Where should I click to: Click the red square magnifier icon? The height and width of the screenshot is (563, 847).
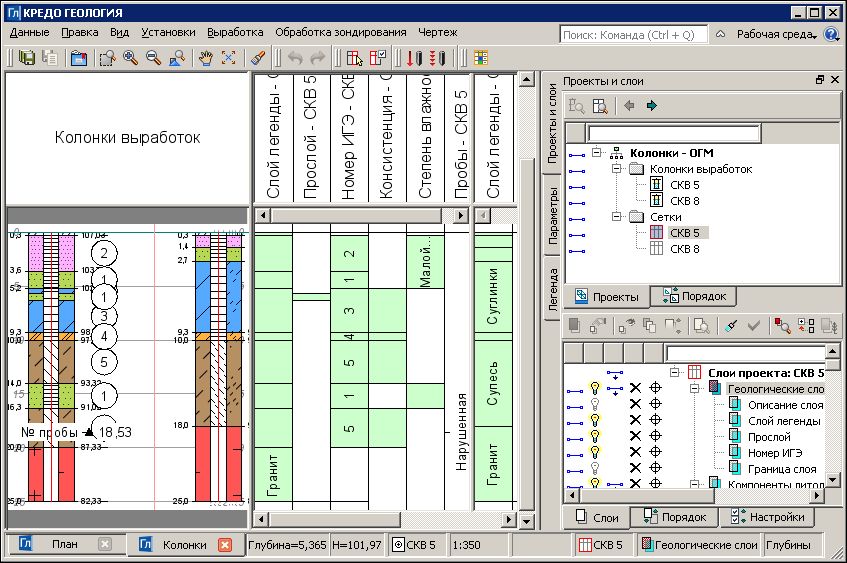[782, 326]
